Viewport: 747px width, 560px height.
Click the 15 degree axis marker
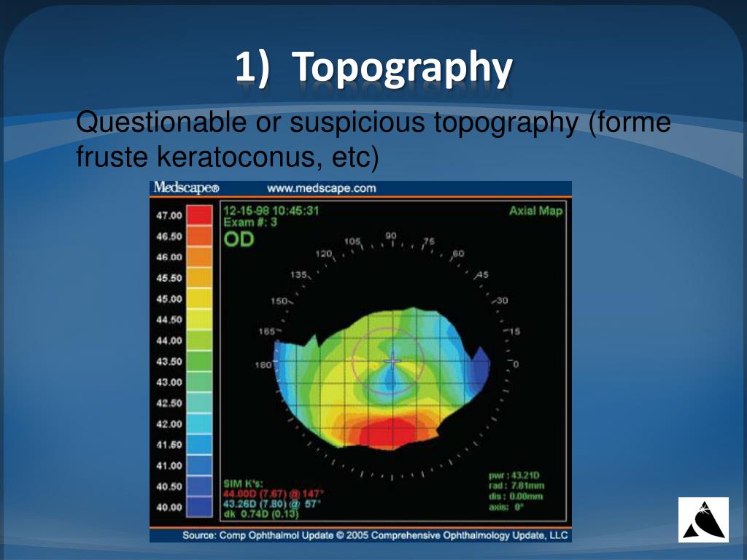pyautogui.click(x=514, y=331)
